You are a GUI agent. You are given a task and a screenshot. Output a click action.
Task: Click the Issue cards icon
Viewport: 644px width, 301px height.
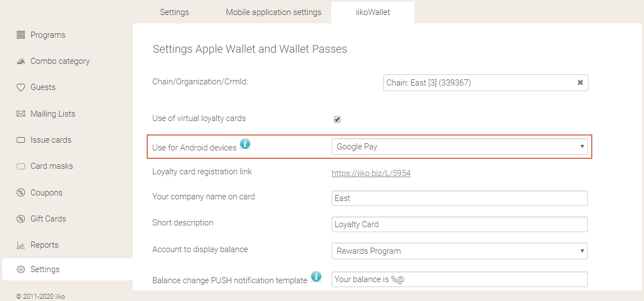(21, 140)
